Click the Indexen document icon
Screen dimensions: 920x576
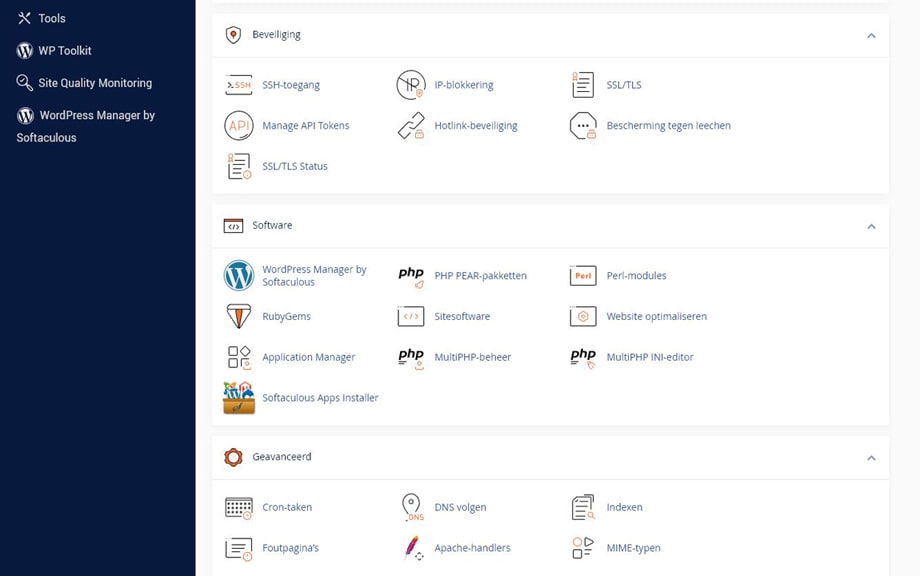click(x=583, y=507)
